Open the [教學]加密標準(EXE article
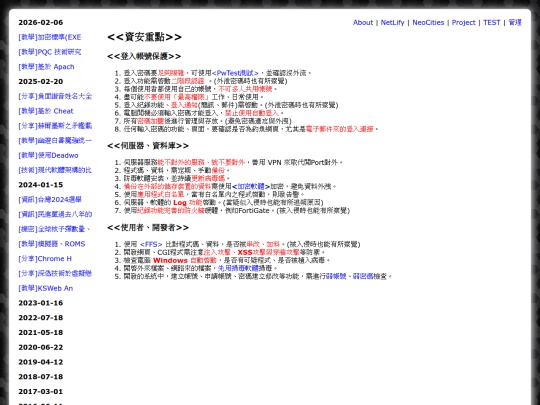This screenshot has height=405, width=540. [x=50, y=37]
